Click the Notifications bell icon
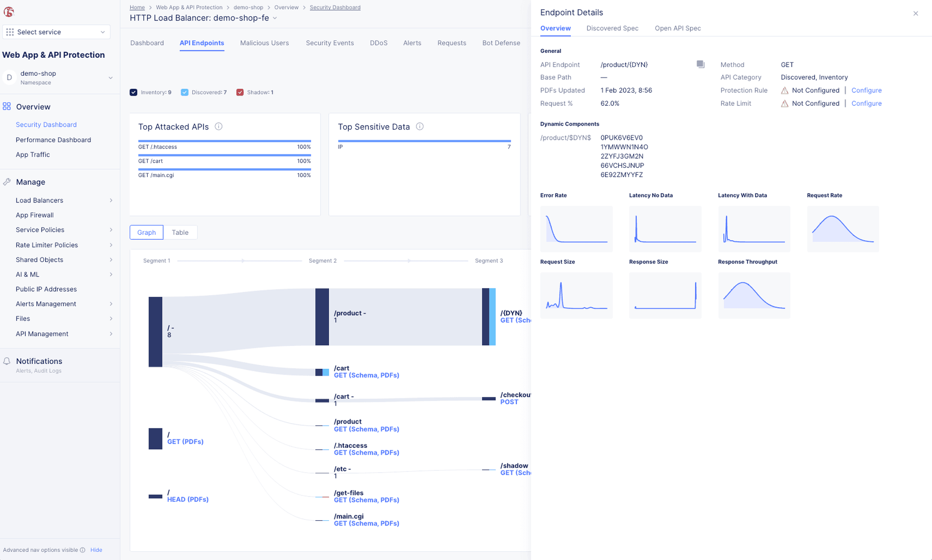Viewport: 932px width, 560px height. (x=7, y=361)
